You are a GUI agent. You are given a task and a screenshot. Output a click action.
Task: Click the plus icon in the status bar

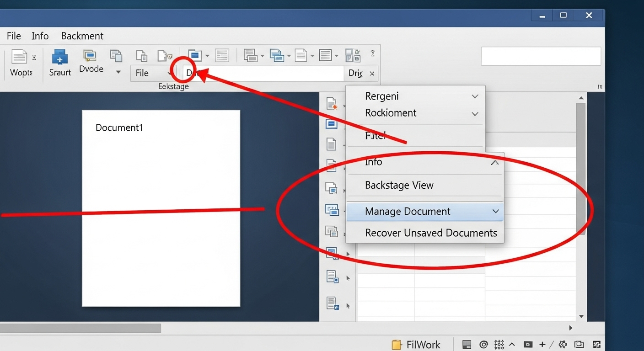[542, 345]
